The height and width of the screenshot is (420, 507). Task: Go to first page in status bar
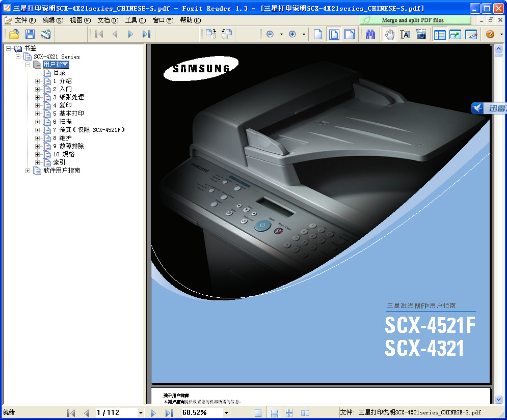tap(71, 412)
